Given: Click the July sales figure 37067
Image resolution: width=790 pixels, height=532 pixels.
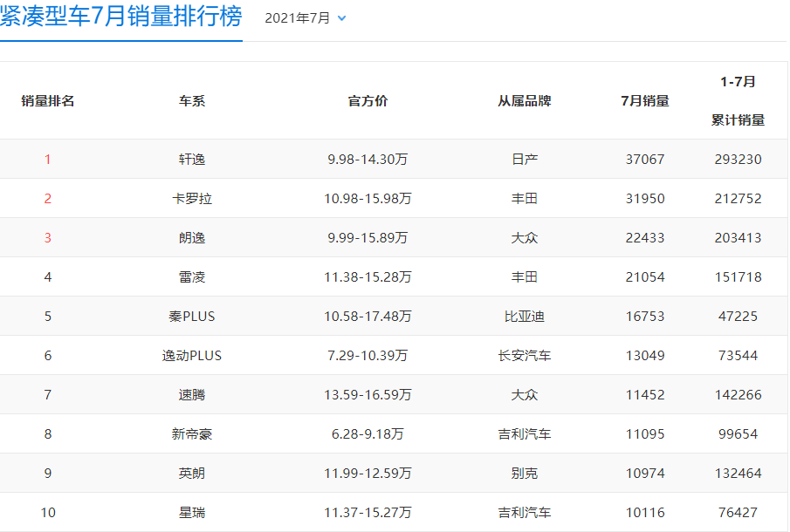Looking at the screenshot, I should coord(645,159).
